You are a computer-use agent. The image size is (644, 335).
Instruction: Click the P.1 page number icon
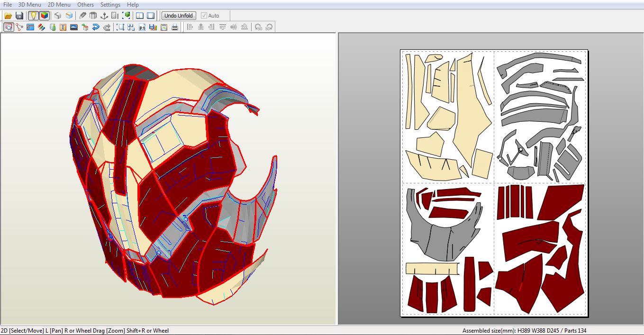(142, 27)
